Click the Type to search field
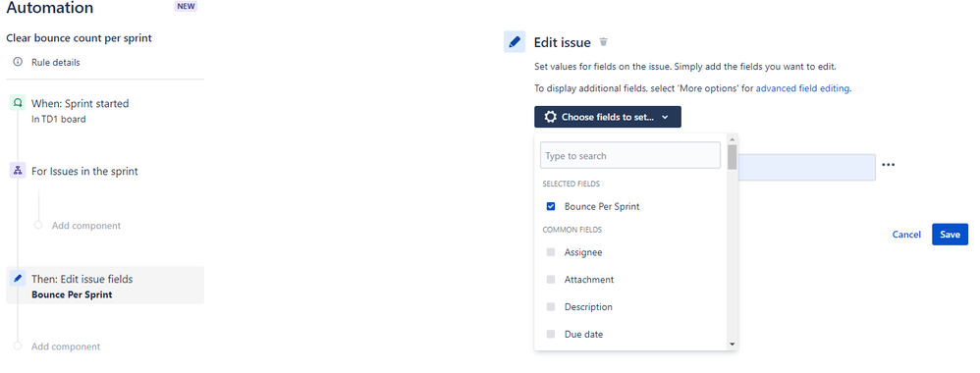The width and height of the screenshot is (980, 373). 630,155
